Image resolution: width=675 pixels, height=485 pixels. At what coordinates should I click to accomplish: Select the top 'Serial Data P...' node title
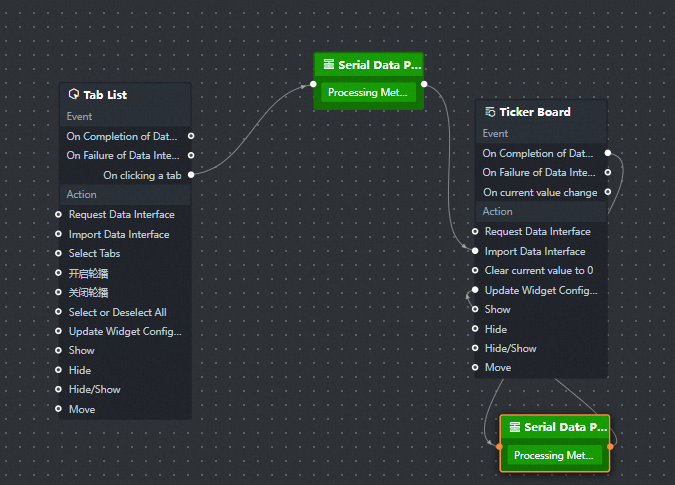pos(379,65)
